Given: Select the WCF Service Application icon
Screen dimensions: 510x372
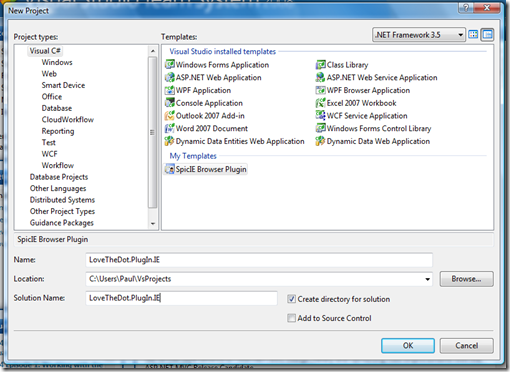Looking at the screenshot, I should (321, 115).
